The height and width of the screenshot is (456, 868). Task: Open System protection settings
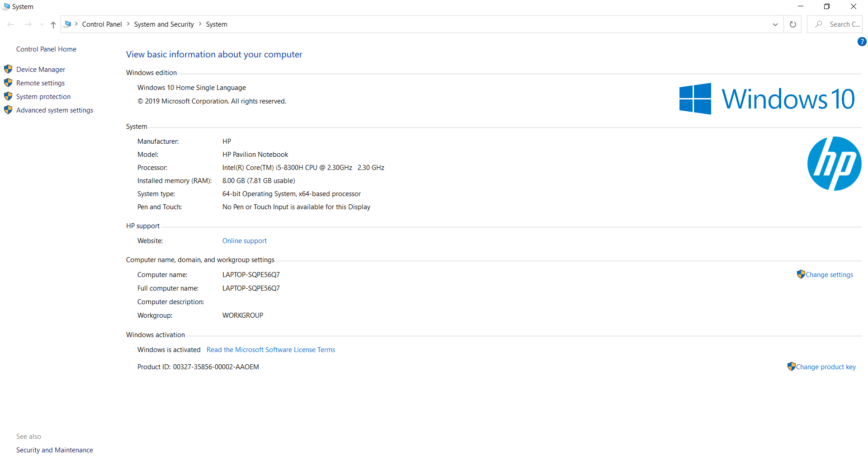point(43,96)
